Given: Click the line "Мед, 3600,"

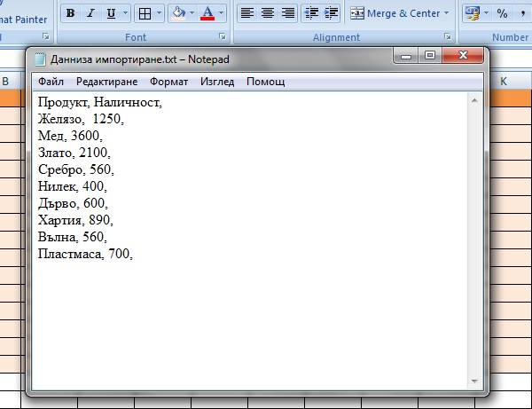Looking at the screenshot, I should point(70,136).
